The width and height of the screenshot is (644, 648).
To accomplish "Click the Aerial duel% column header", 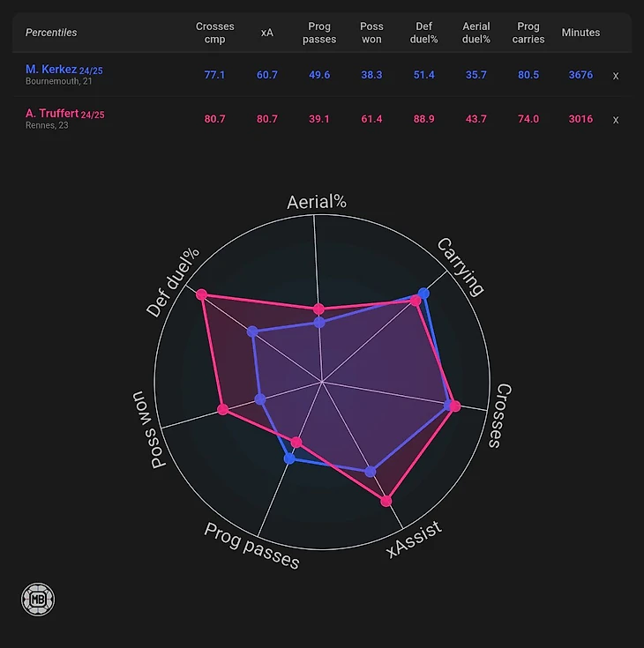I will click(476, 33).
